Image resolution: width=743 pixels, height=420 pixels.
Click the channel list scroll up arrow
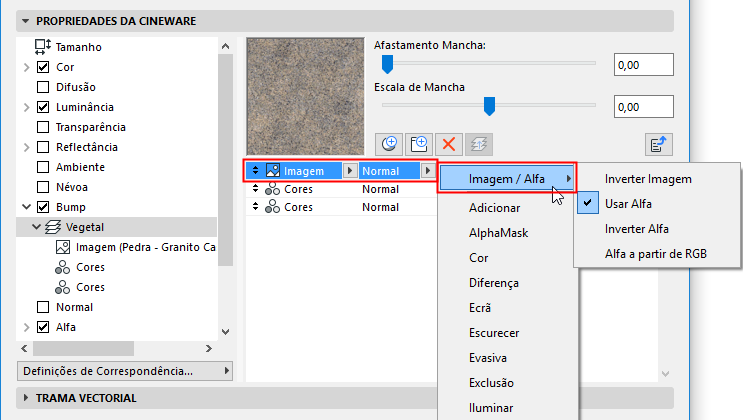click(226, 46)
